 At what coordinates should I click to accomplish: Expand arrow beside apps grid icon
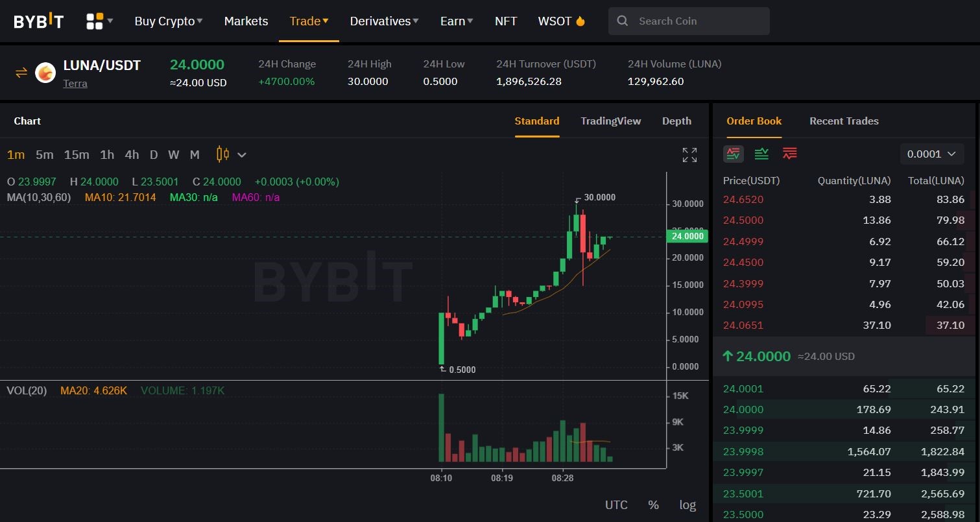click(x=110, y=21)
